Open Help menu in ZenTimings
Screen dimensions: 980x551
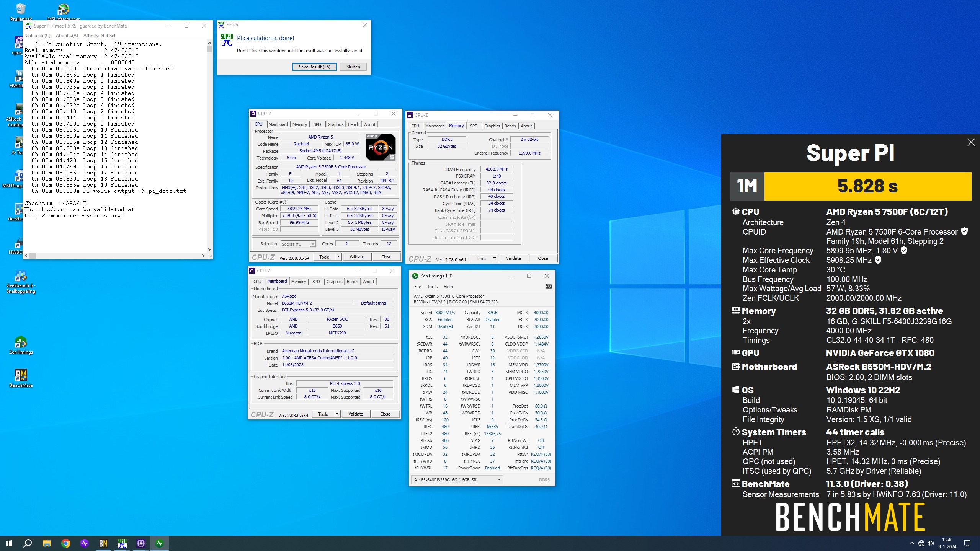tap(448, 287)
